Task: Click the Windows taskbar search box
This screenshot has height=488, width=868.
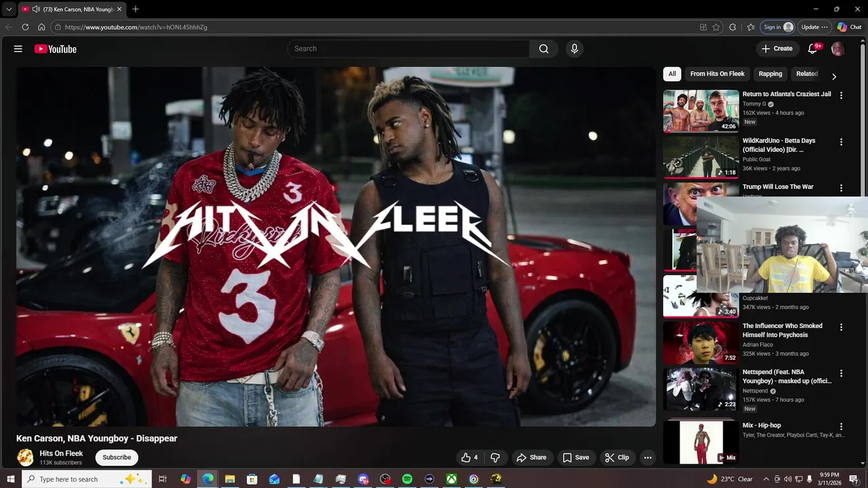Action: tap(87, 479)
